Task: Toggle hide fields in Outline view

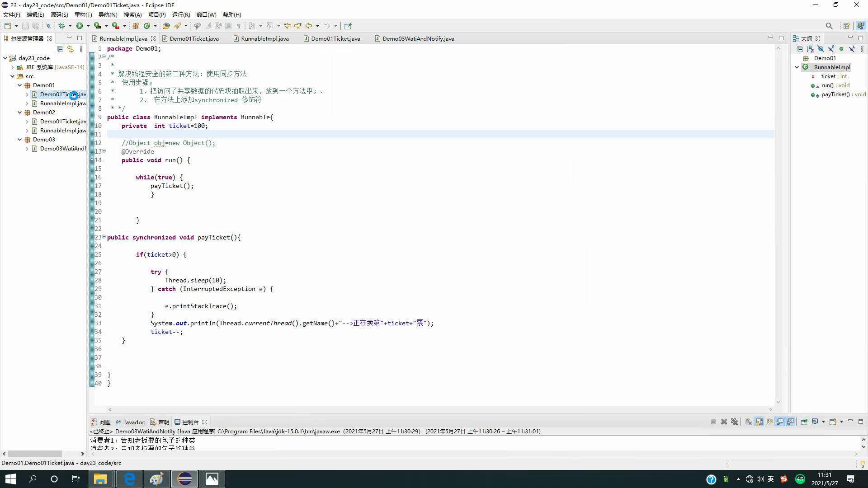Action: point(821,49)
